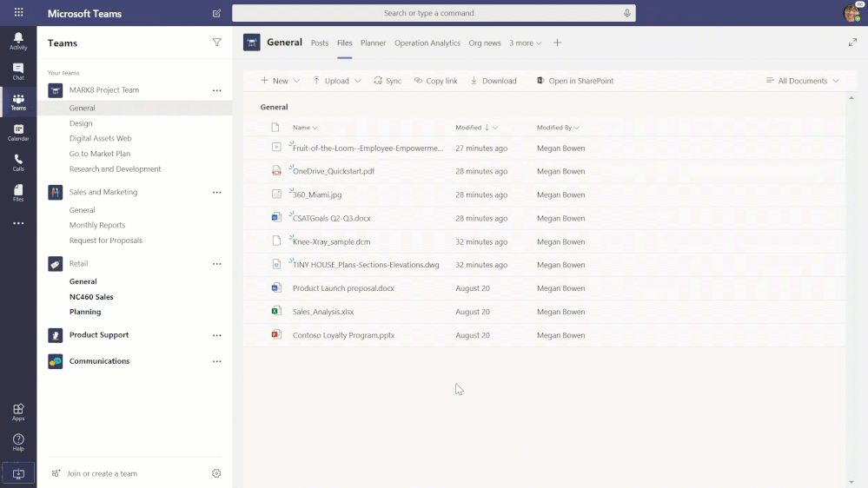
Task: Open Help in the left rail
Action: (18, 443)
